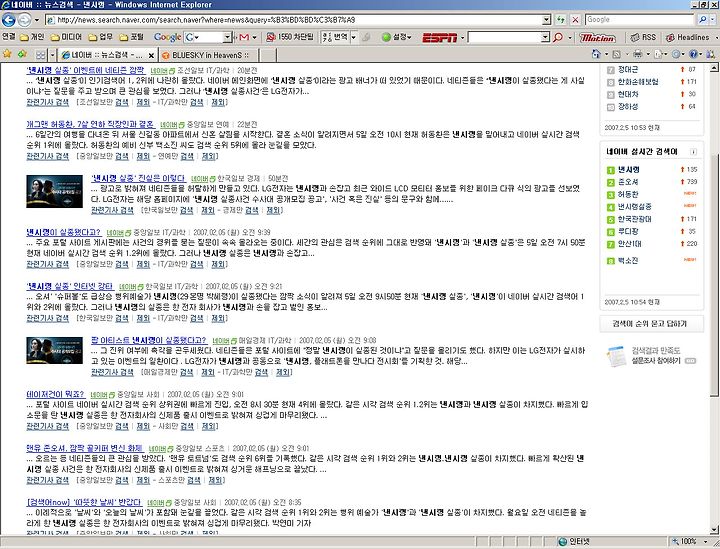Open a new blank tab
This screenshot has width=720, height=549.
pyautogui.click(x=268, y=55)
